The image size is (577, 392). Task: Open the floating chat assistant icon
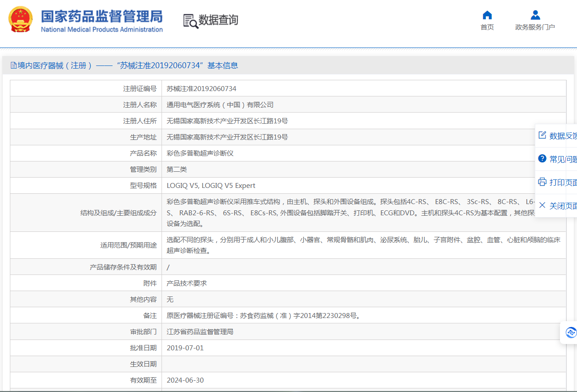571,332
